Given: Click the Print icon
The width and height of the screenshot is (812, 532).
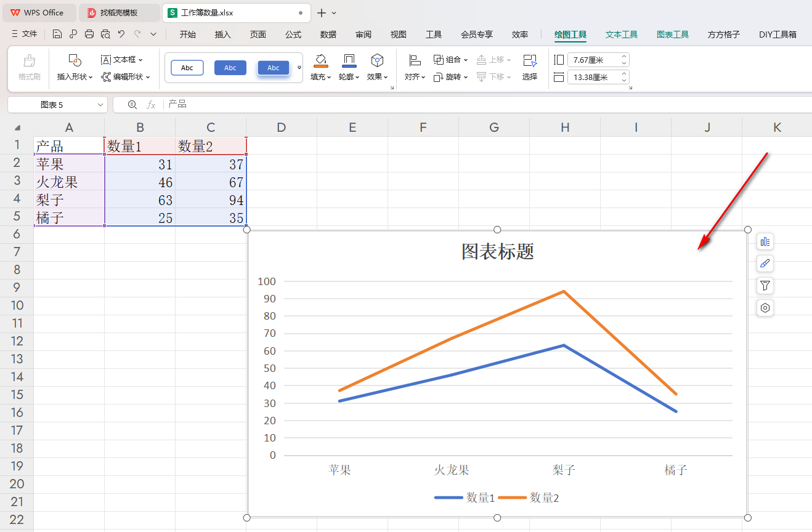Looking at the screenshot, I should tap(89, 34).
